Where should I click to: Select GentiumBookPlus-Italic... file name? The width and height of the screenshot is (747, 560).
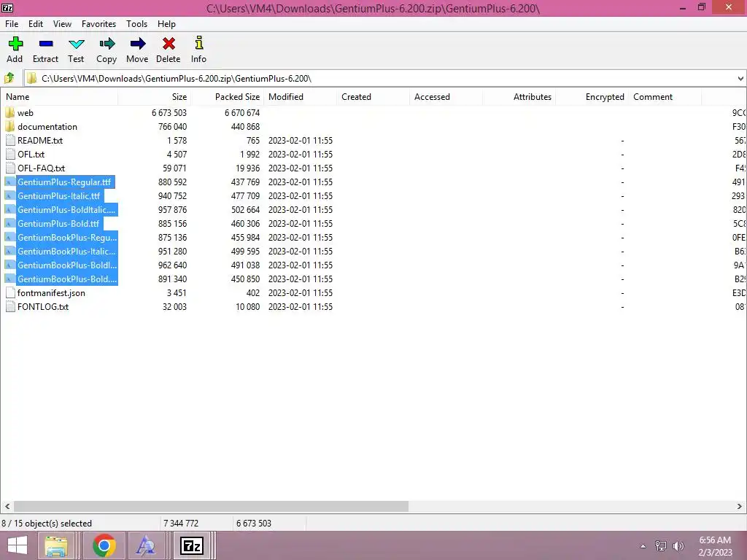coord(66,251)
